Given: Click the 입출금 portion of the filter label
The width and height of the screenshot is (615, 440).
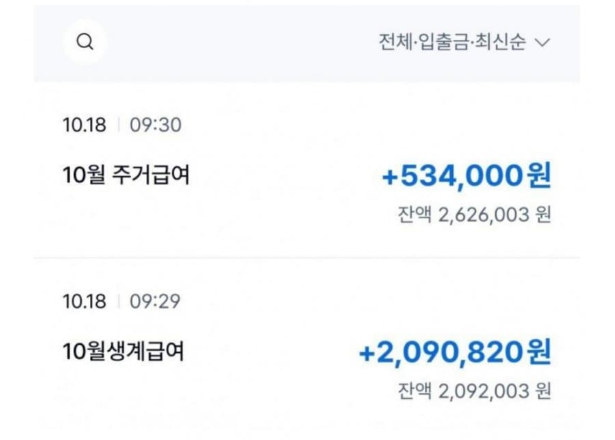Looking at the screenshot, I should [x=444, y=42].
